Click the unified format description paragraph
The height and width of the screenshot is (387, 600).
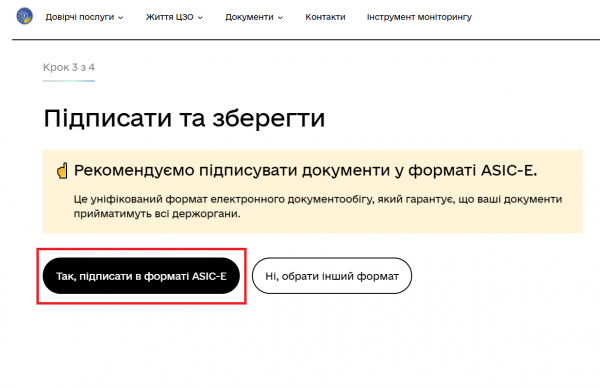click(x=318, y=206)
